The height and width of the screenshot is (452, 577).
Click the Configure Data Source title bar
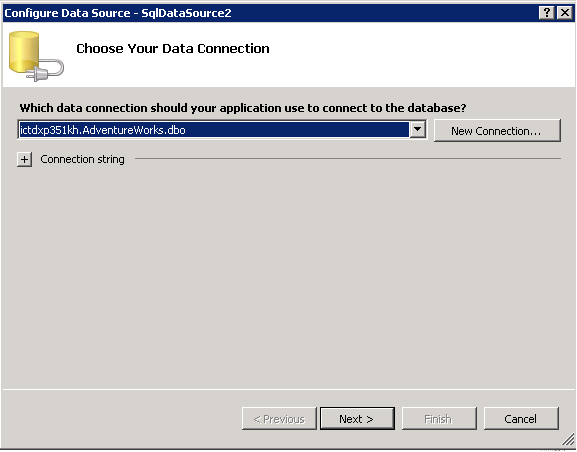[x=269, y=13]
